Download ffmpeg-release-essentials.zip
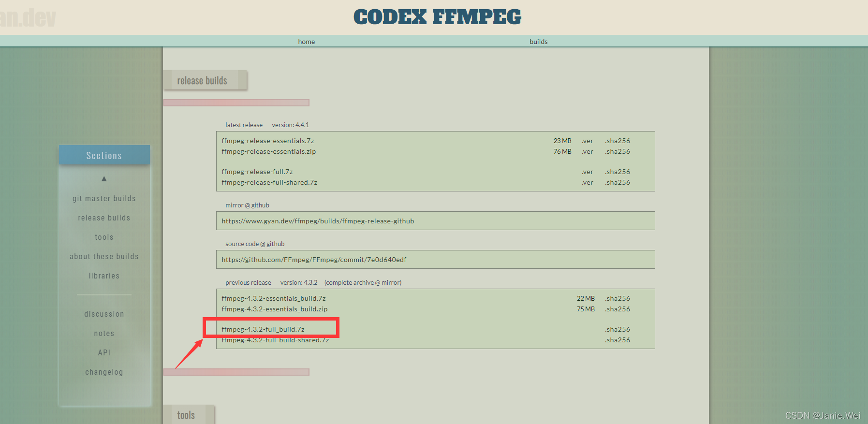This screenshot has height=424, width=868. click(269, 152)
